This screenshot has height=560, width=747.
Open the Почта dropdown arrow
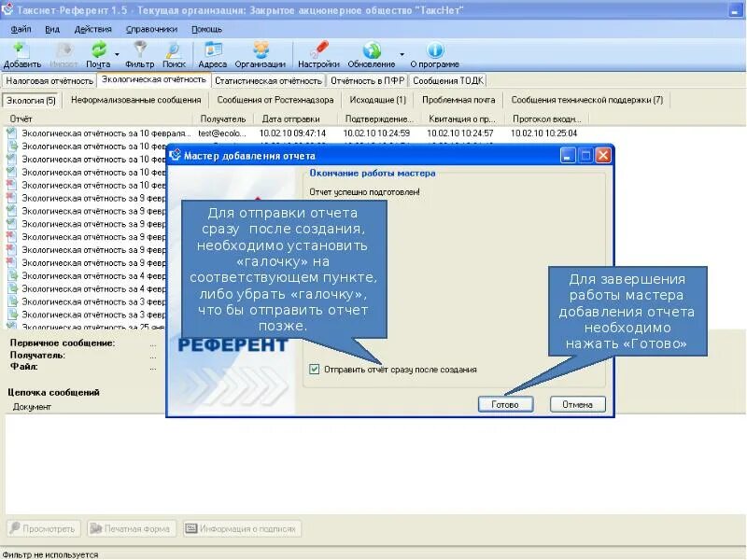pos(118,55)
